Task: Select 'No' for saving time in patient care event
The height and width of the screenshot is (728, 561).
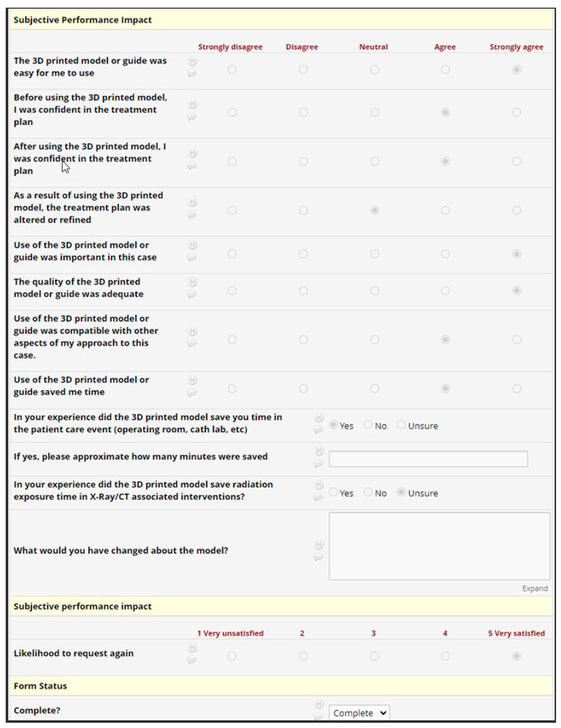Action: pos(368,425)
